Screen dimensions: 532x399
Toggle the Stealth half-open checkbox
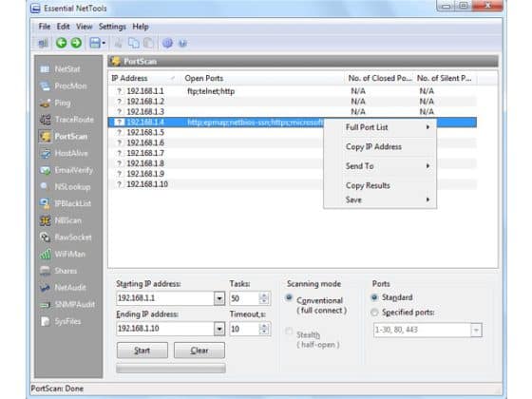tap(289, 332)
